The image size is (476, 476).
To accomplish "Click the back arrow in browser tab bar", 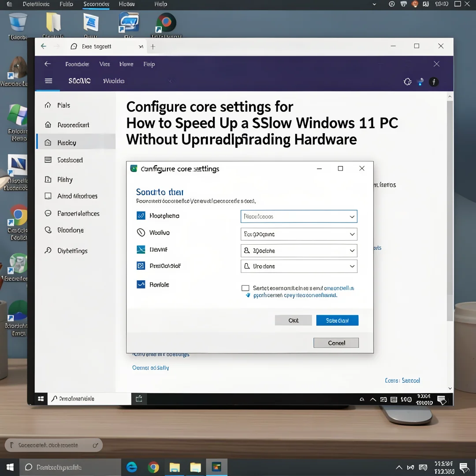I will tap(44, 46).
